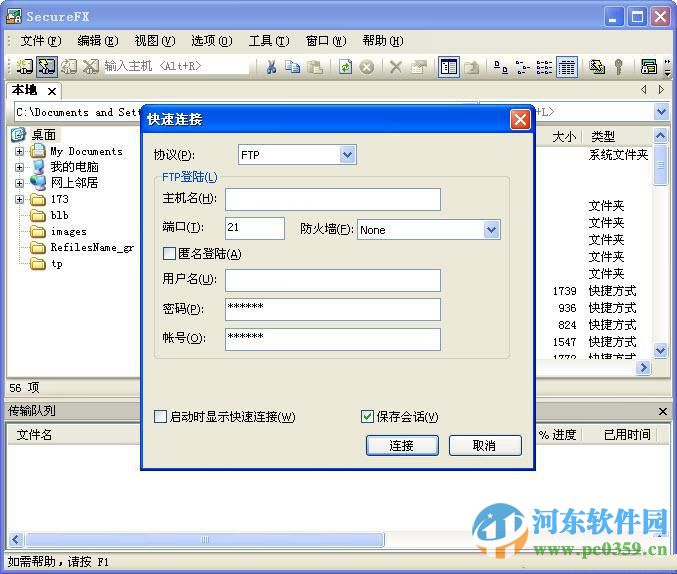Viewport: 677px width, 574px height.
Task: Click the file list vertical scrollbar thumb
Action: click(660, 165)
